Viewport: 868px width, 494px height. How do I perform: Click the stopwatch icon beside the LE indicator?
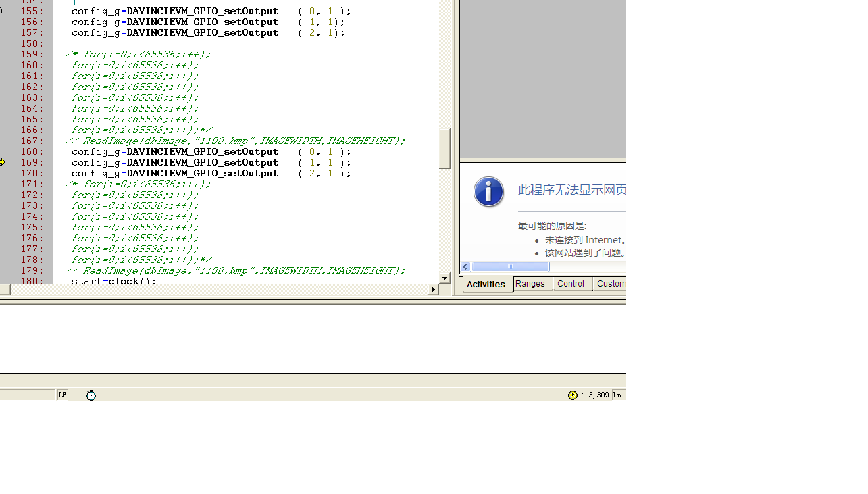pyautogui.click(x=91, y=395)
